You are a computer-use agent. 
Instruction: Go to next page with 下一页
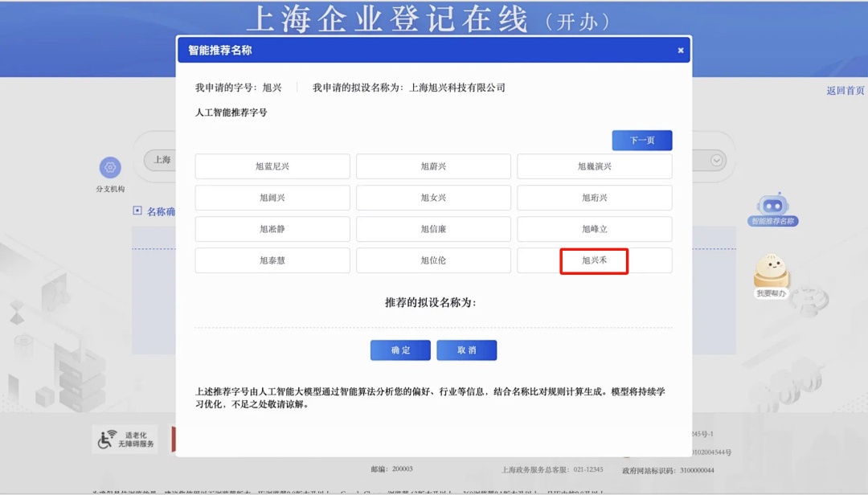point(641,141)
